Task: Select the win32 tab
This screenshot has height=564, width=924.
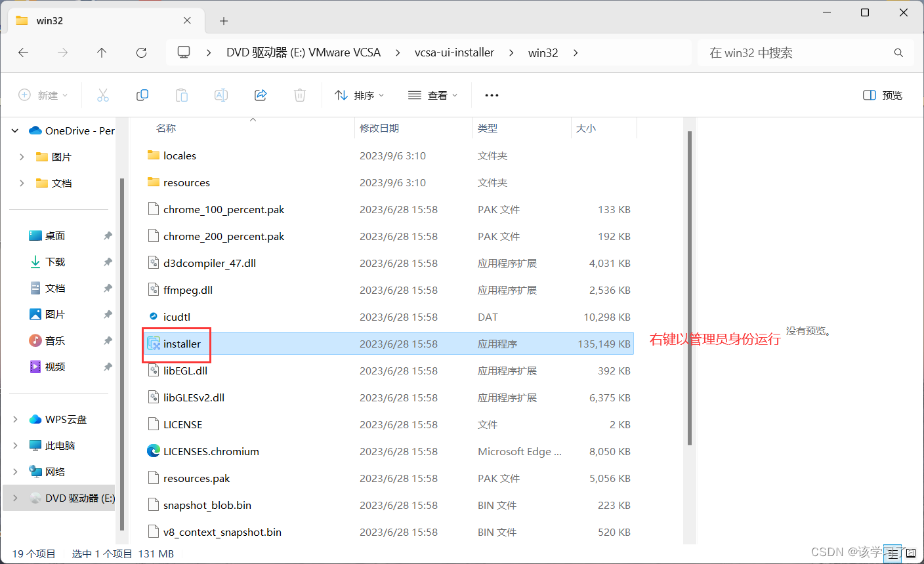Action: coord(105,20)
